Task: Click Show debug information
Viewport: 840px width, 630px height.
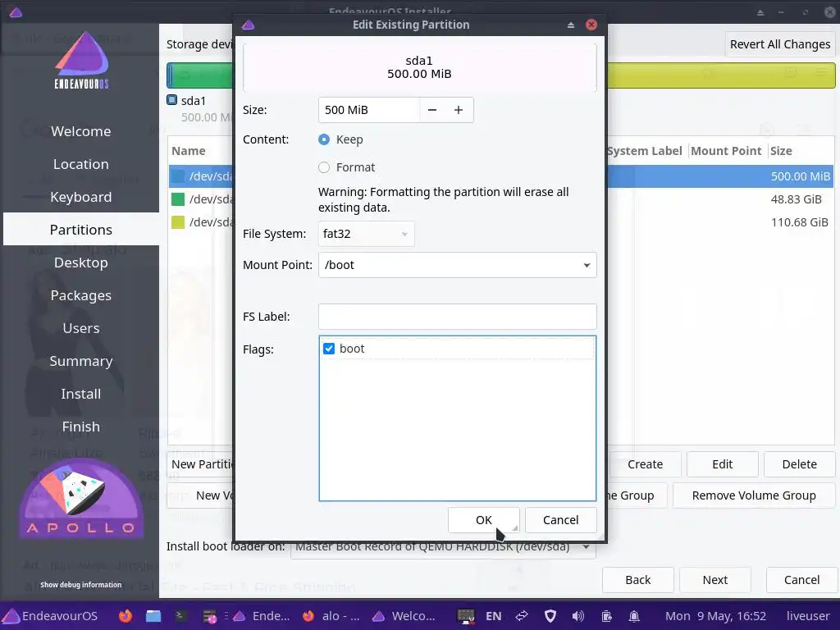Action: [x=81, y=584]
